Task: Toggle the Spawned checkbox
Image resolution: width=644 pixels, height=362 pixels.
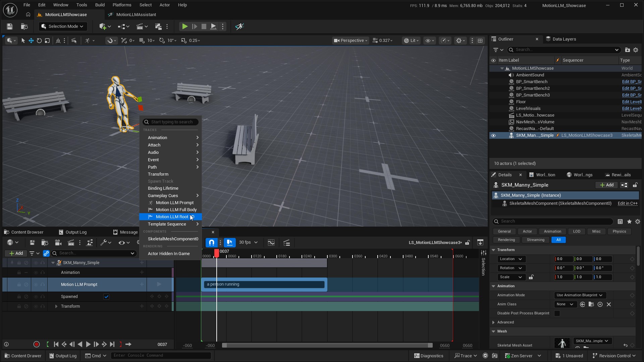Action: 106,297
